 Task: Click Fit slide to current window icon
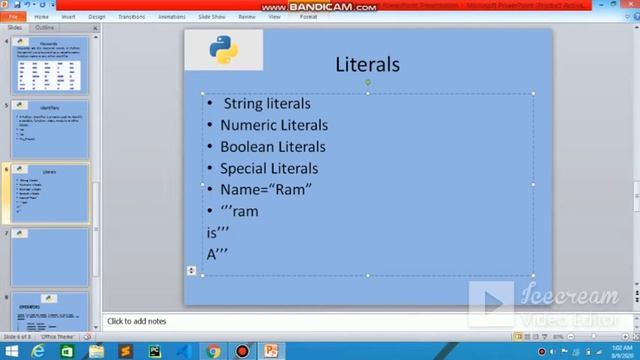[x=636, y=337]
